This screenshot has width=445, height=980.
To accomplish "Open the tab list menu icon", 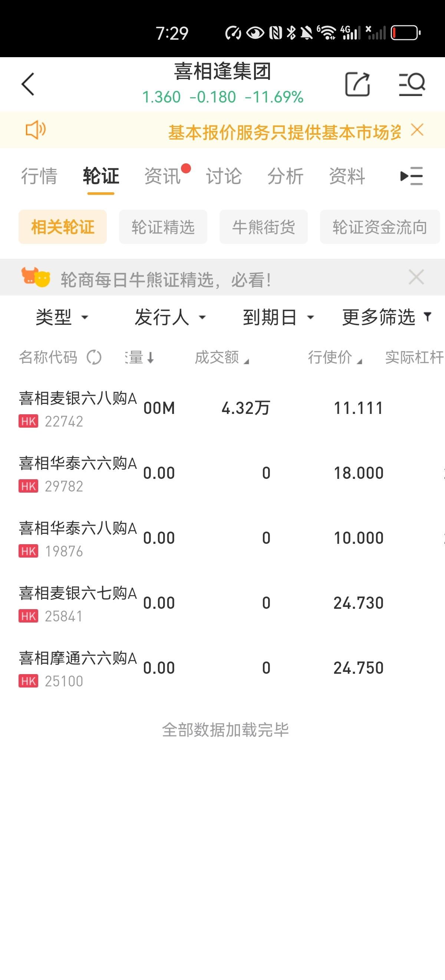I will [412, 176].
